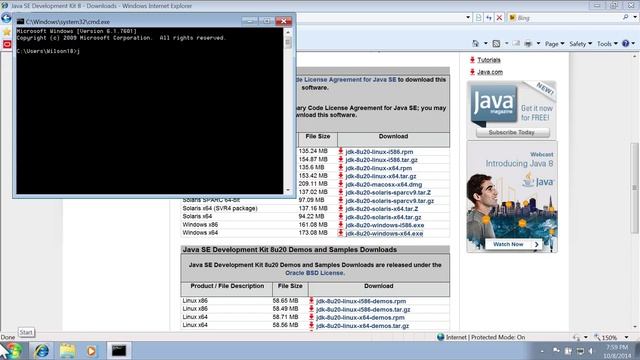This screenshot has width=640, height=360.
Task: Click the cmd.exe title bar icon
Action: (20, 21)
